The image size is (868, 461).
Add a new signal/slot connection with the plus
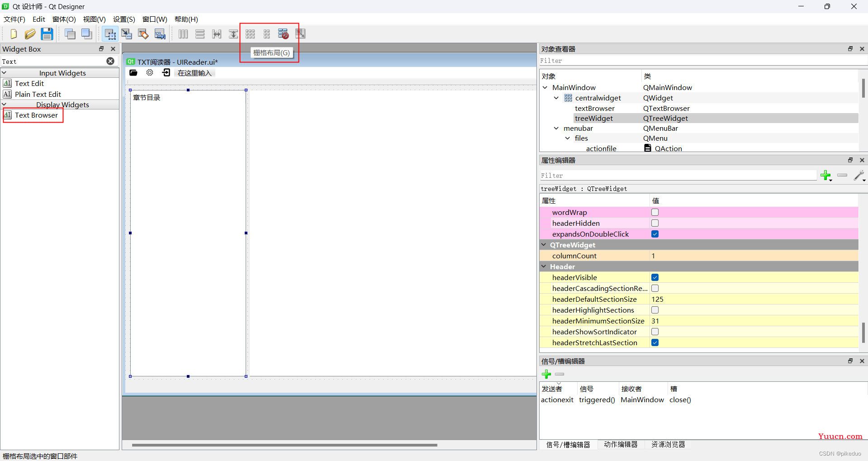pyautogui.click(x=546, y=374)
